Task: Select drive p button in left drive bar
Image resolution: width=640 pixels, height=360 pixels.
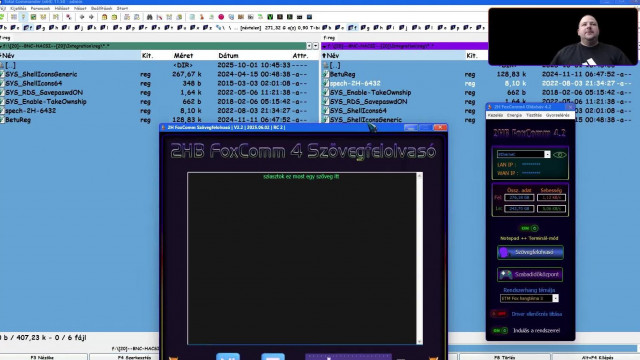Action: pos(130,28)
